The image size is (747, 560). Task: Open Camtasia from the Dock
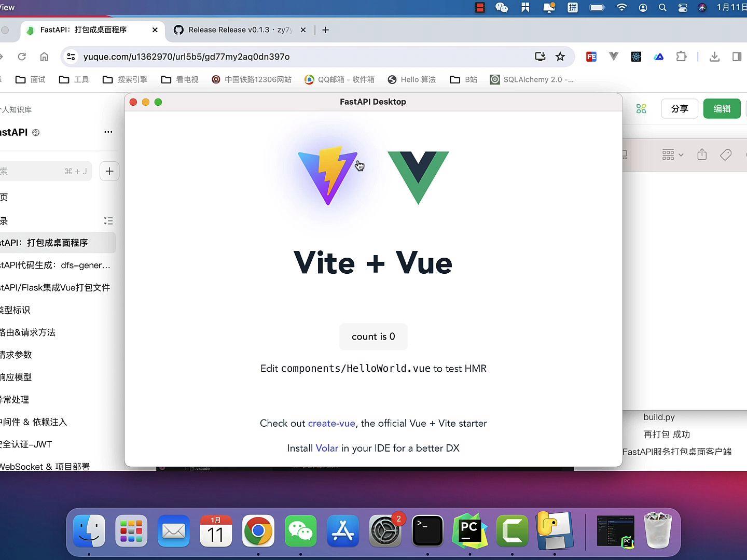(512, 530)
